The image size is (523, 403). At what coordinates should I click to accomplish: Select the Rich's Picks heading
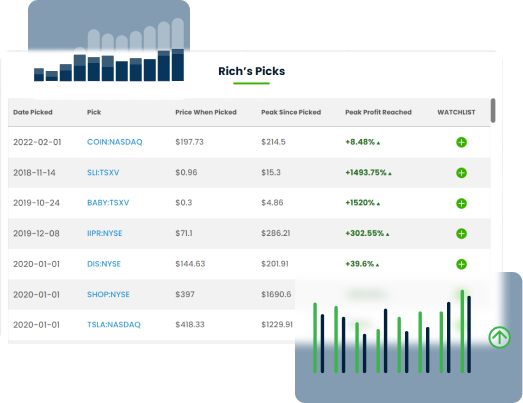coord(251,71)
